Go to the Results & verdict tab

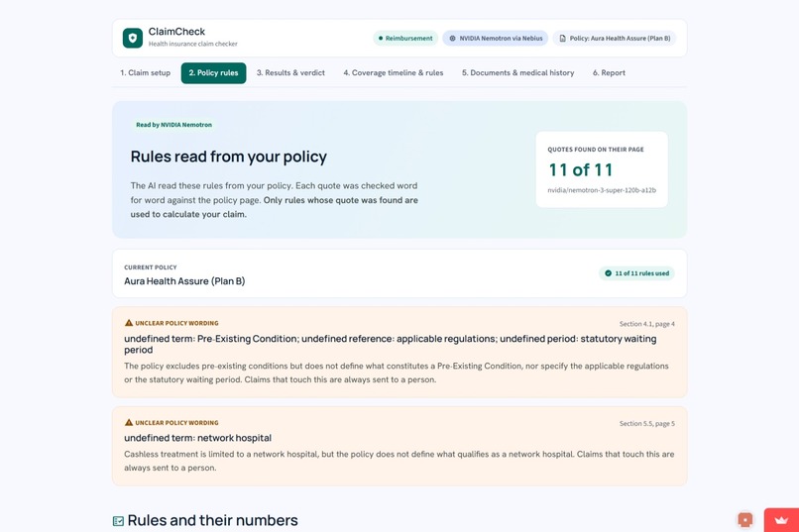(x=290, y=72)
